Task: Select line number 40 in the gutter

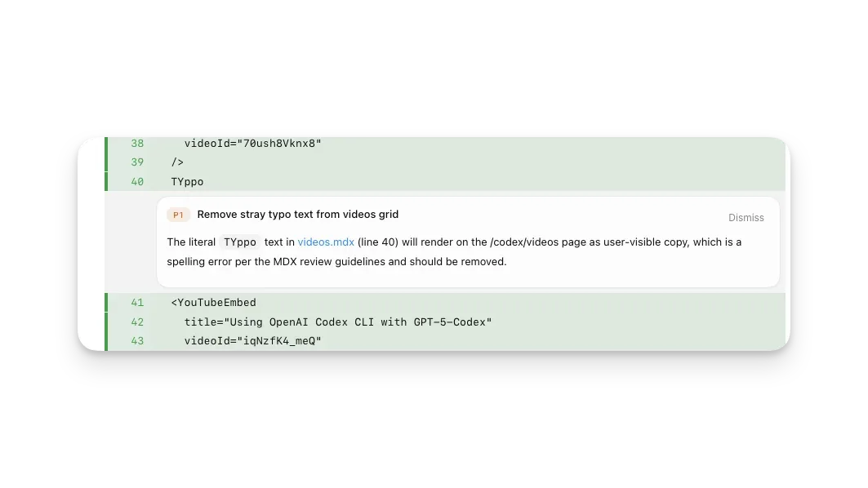Action: point(137,181)
